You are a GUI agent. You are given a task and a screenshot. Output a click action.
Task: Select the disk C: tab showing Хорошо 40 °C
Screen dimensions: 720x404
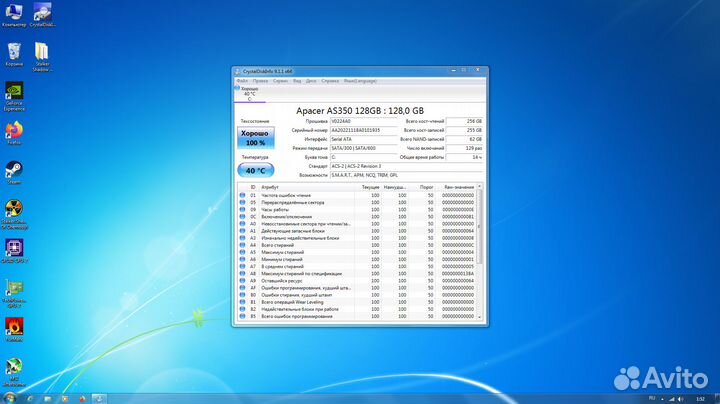(x=250, y=94)
